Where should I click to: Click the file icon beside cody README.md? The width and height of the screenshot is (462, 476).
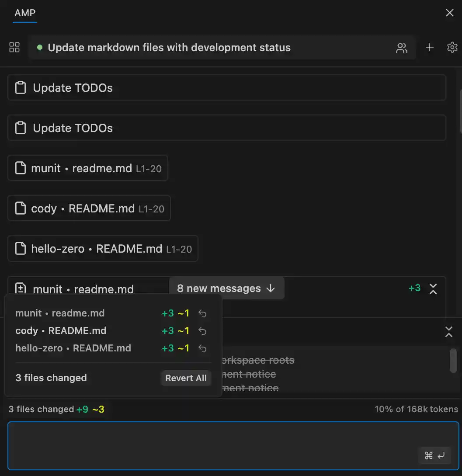(x=20, y=208)
